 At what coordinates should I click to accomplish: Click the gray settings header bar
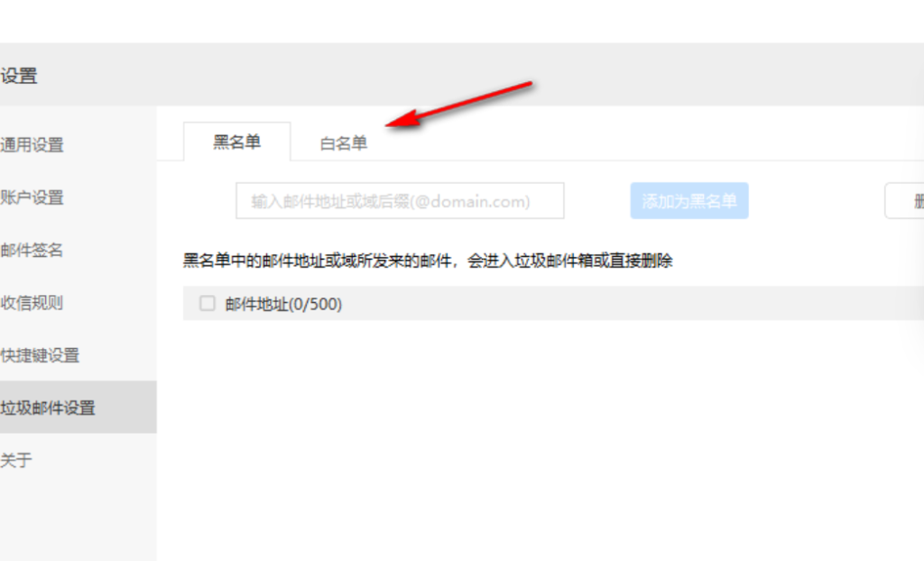pos(462,74)
